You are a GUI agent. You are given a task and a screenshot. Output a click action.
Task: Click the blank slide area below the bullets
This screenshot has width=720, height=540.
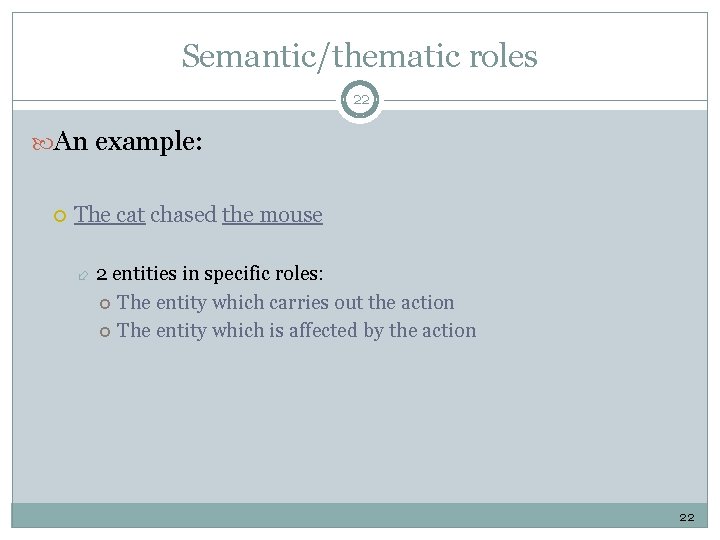pyautogui.click(x=360, y=420)
